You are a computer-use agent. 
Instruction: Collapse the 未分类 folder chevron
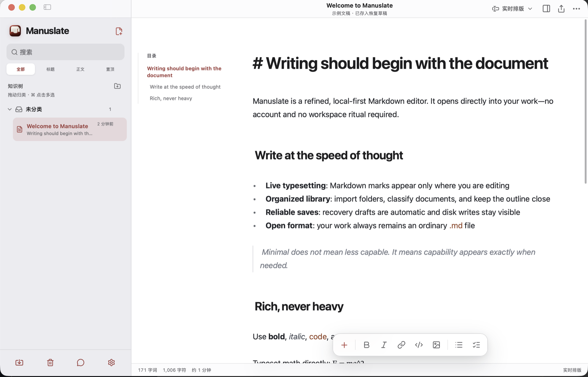point(10,109)
